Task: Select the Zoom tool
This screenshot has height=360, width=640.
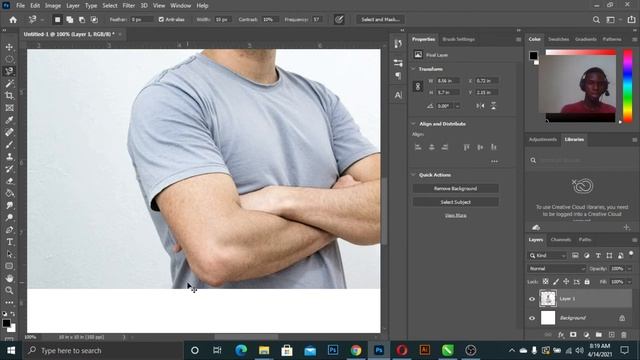Action: pos(9,291)
